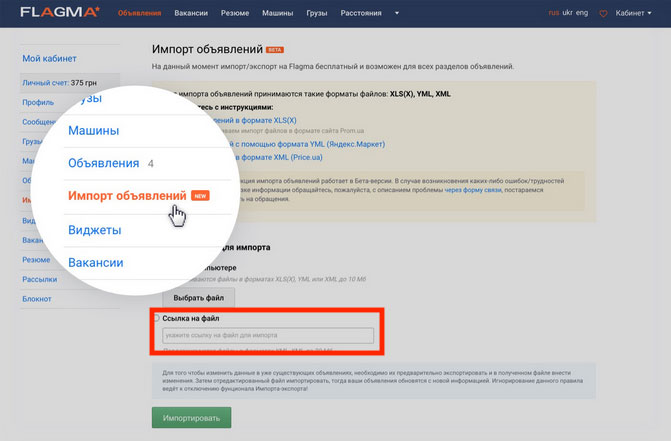Switch language to rus
Image resolution: width=671 pixels, height=441 pixels.
[554, 13]
